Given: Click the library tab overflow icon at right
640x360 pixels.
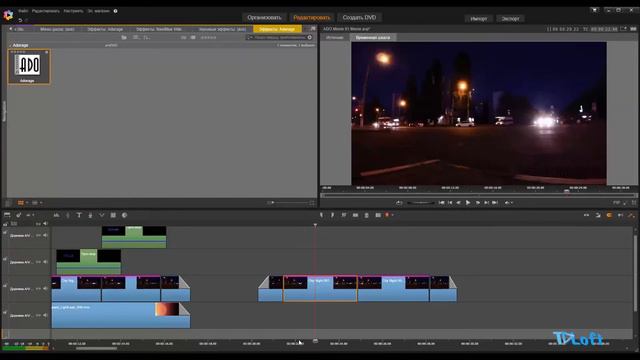Looking at the screenshot, I should (313, 29).
